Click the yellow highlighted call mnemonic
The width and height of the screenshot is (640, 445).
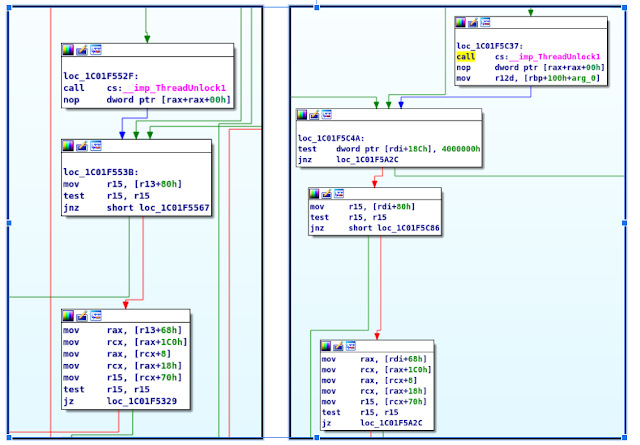pyautogui.click(x=466, y=57)
